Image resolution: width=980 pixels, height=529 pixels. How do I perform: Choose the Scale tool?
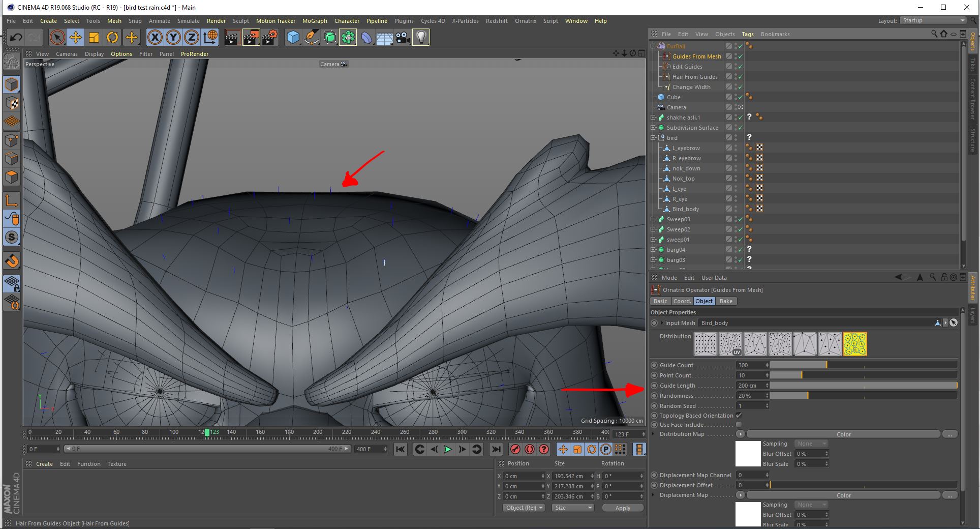tap(94, 37)
